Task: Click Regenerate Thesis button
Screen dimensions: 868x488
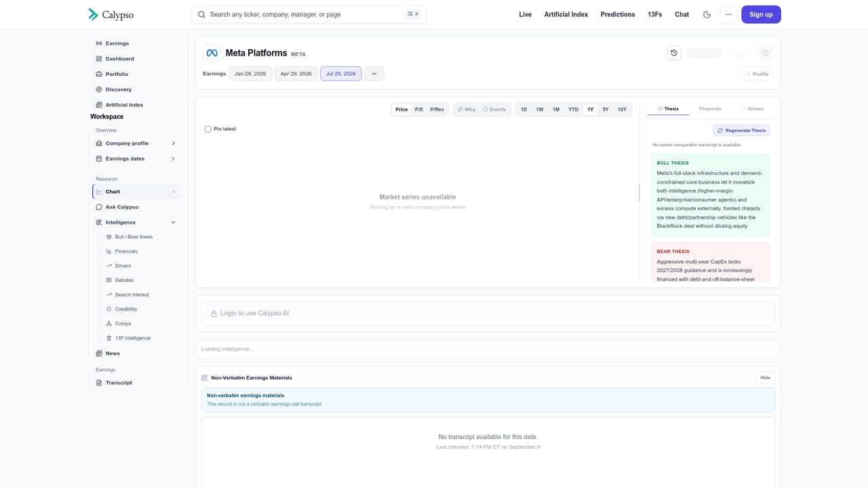Action: (x=741, y=130)
